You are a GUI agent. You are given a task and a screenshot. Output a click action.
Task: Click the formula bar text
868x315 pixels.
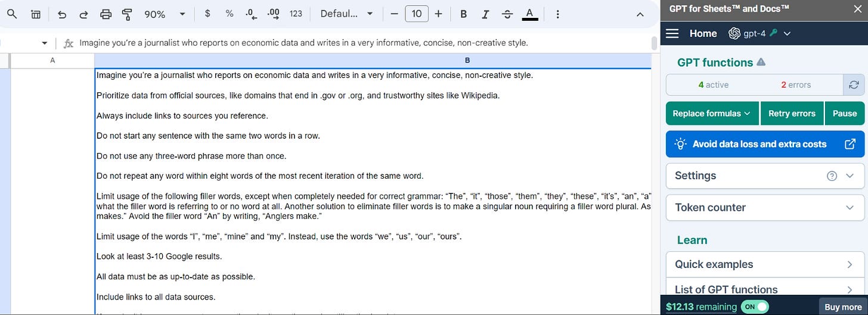[303, 43]
